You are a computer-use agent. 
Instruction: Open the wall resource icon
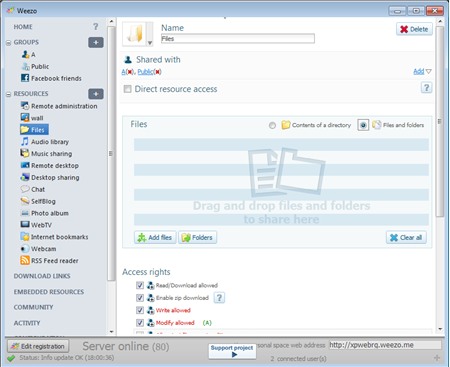(25, 117)
